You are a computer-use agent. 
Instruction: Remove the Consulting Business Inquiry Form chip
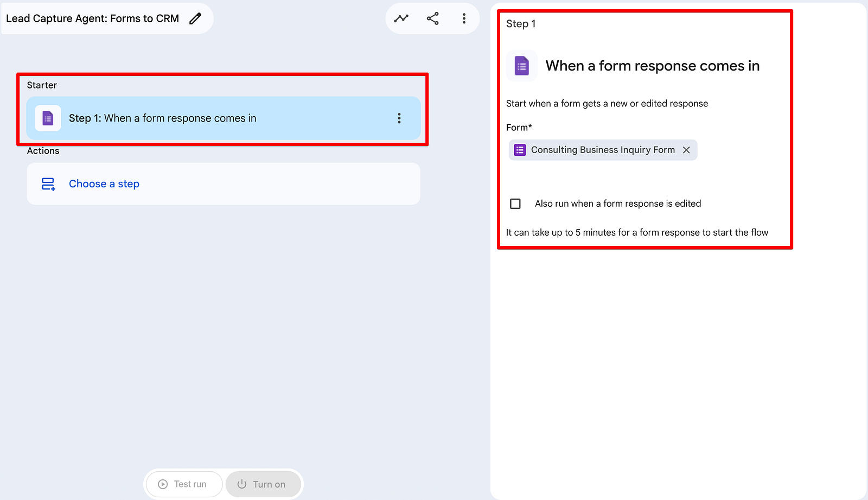pyautogui.click(x=686, y=150)
